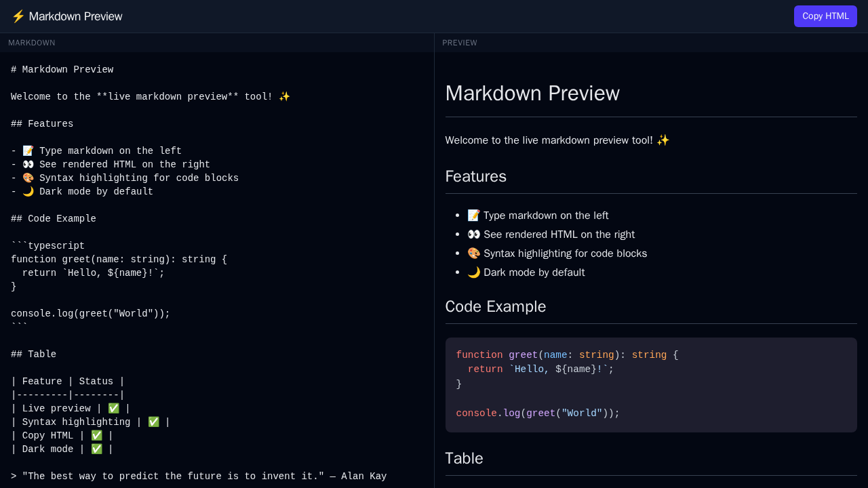Click the memo emoji in rendered Features list
This screenshot has height=488, width=868.
[473, 215]
